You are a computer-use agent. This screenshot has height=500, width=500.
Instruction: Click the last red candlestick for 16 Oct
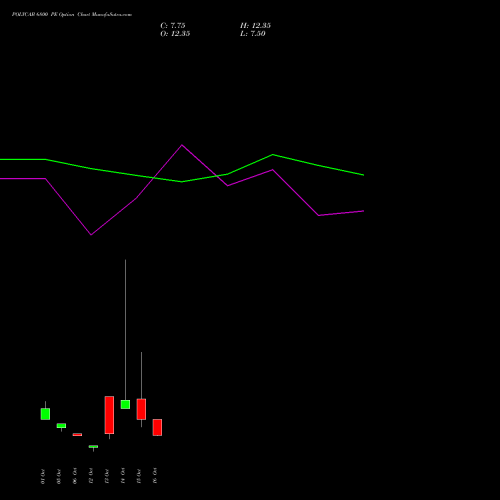click(157, 427)
